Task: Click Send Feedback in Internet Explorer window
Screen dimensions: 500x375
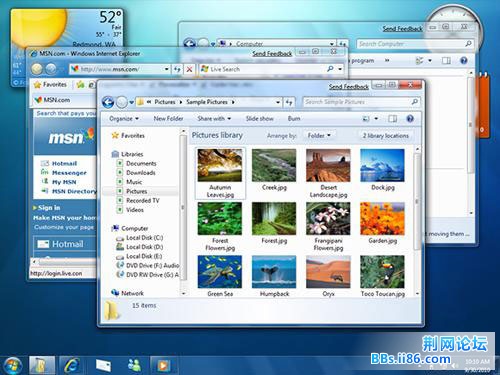Action: (x=272, y=54)
